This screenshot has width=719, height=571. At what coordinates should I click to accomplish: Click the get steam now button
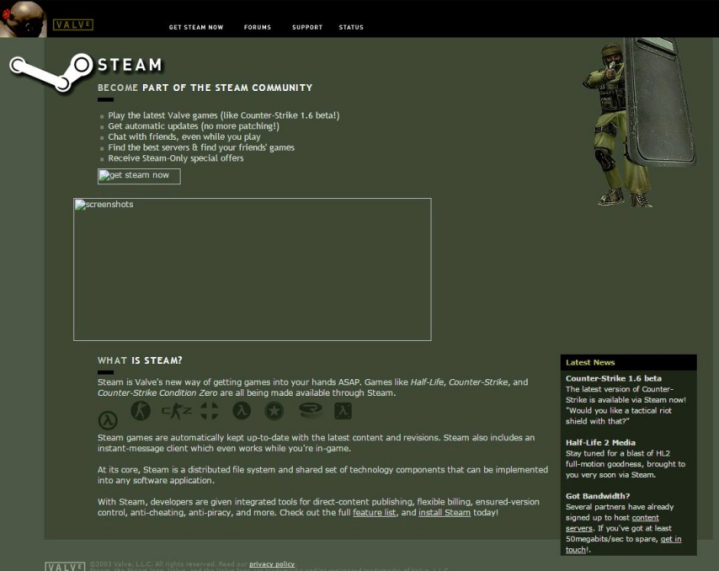click(x=139, y=176)
